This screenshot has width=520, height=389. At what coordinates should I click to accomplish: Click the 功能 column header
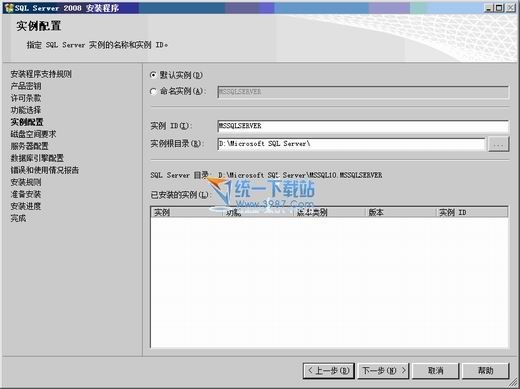pos(259,212)
